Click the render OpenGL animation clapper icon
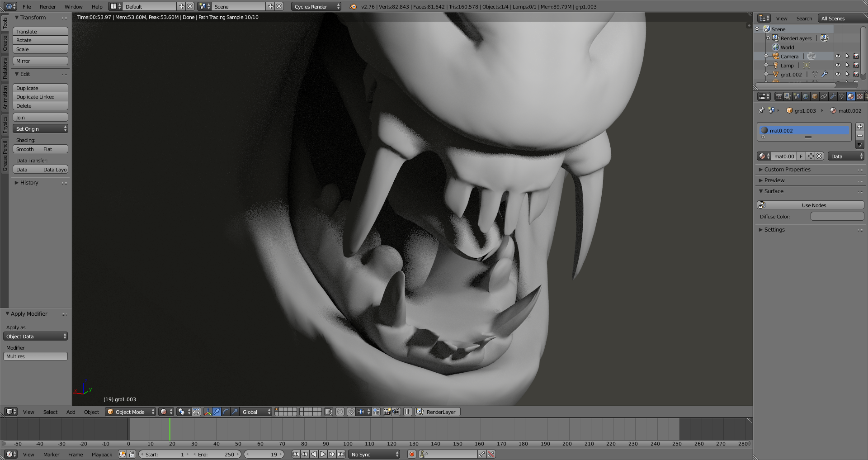Image resolution: width=868 pixels, height=460 pixels. [396, 412]
